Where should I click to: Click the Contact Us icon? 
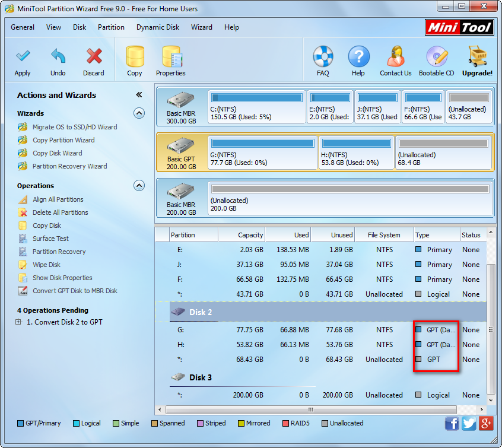point(395,58)
